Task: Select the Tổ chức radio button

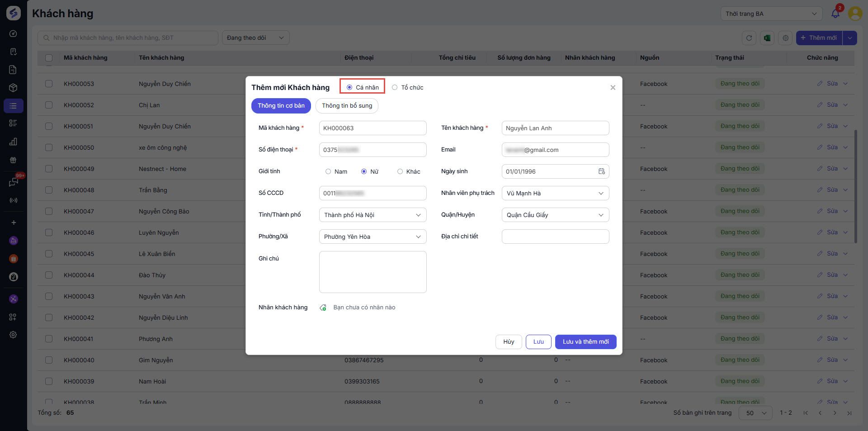Action: coord(395,88)
